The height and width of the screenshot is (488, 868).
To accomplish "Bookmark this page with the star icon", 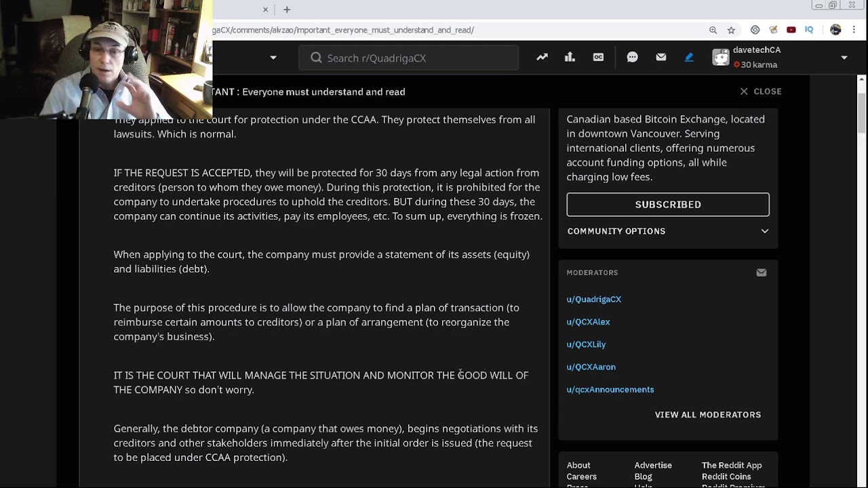I will 731,30.
